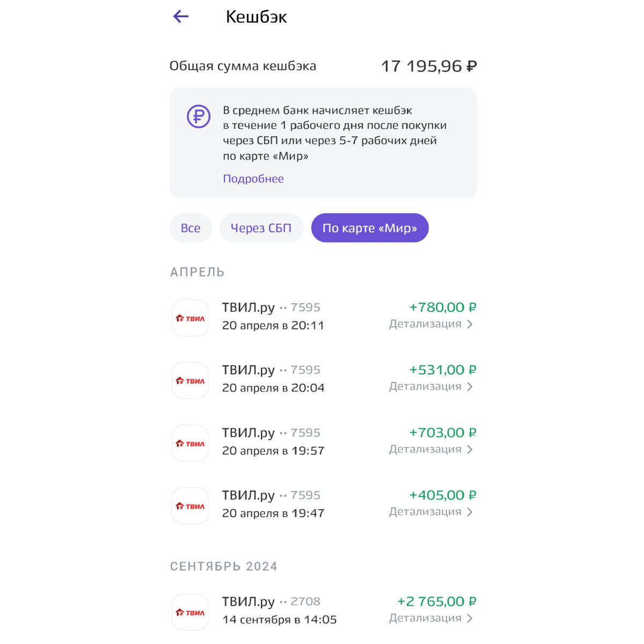
Task: Click the «Кешбэк» page title
Action: pos(257,17)
